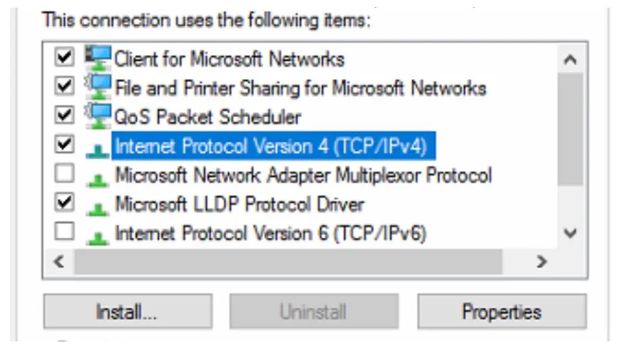Viewport: 620px width, 364px height.
Task: Open Properties for the selected item
Action: tap(502, 312)
